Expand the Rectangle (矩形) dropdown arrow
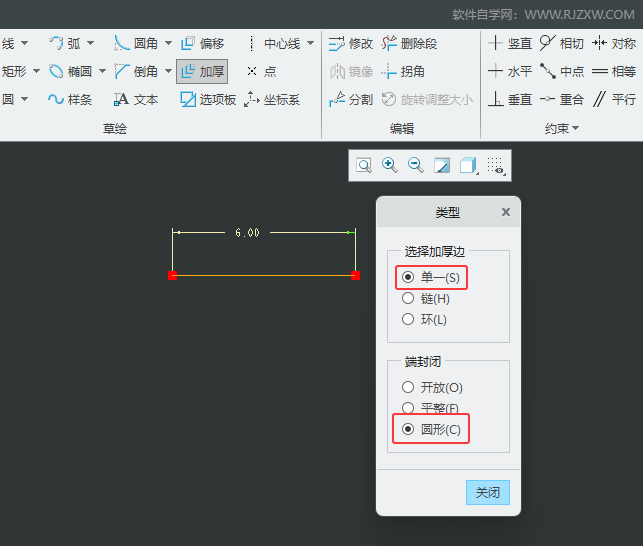The width and height of the screenshot is (643, 546). [36, 71]
